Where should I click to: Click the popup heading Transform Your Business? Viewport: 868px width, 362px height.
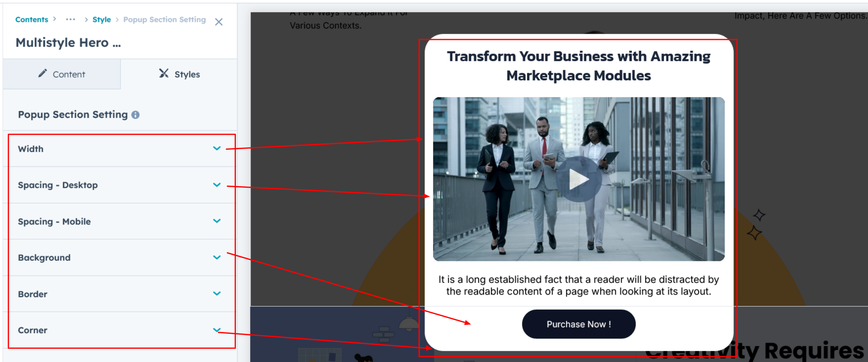(578, 66)
